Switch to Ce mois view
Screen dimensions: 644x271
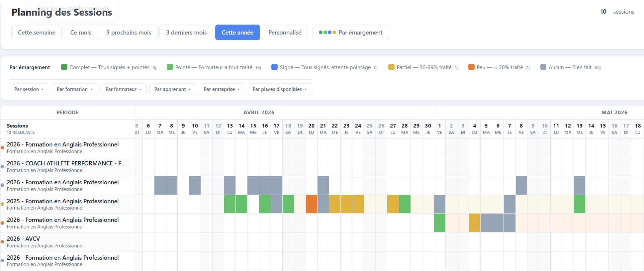pos(81,33)
